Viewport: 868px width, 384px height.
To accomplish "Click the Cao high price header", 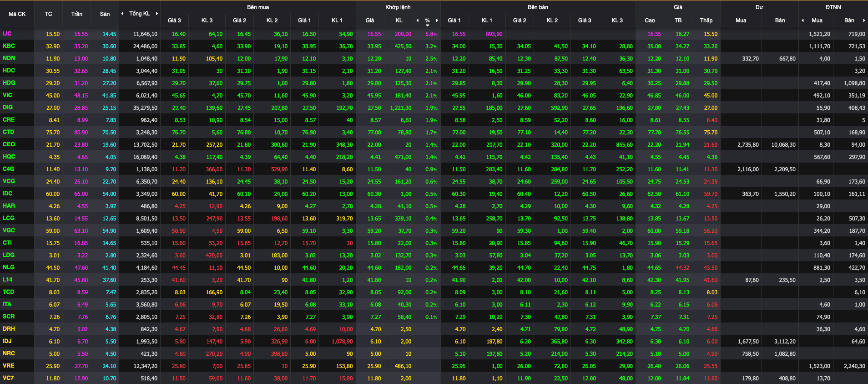I will tap(650, 20).
